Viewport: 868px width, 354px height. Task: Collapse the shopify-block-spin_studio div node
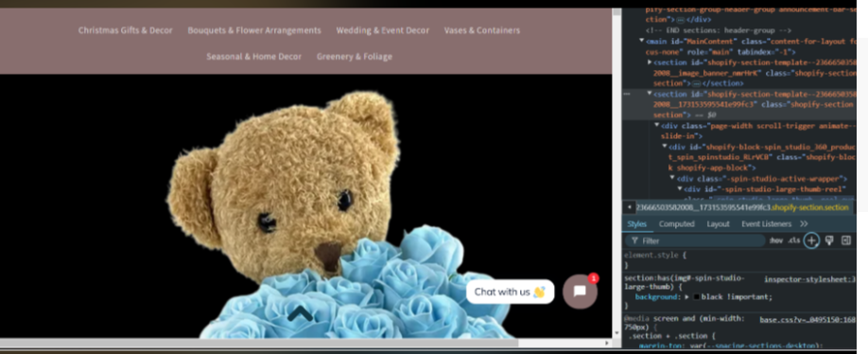[665, 147]
